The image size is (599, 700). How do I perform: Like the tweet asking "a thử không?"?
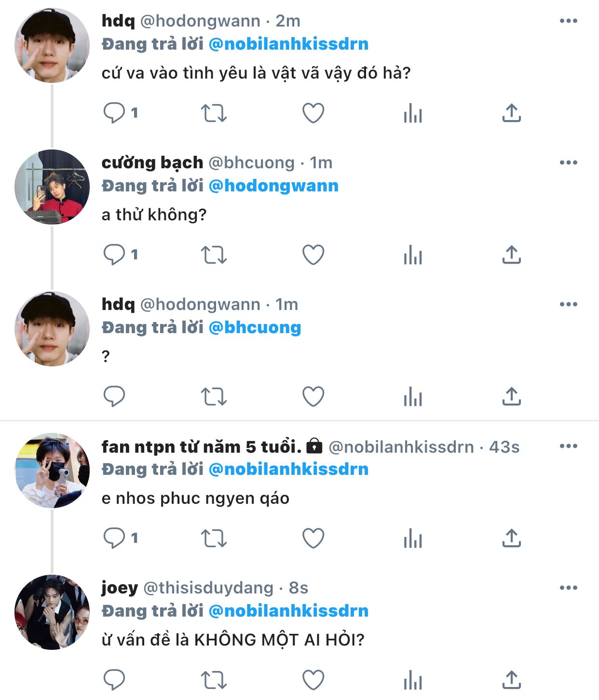click(313, 255)
